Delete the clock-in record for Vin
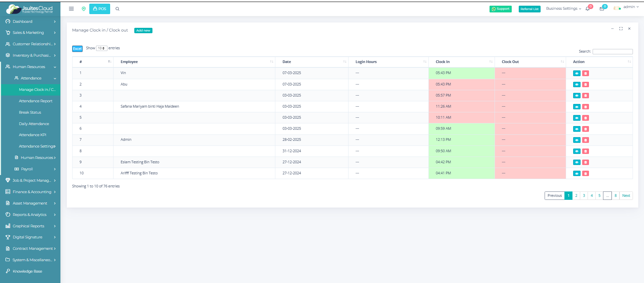Screen dimensions: 644x283 click(585, 73)
